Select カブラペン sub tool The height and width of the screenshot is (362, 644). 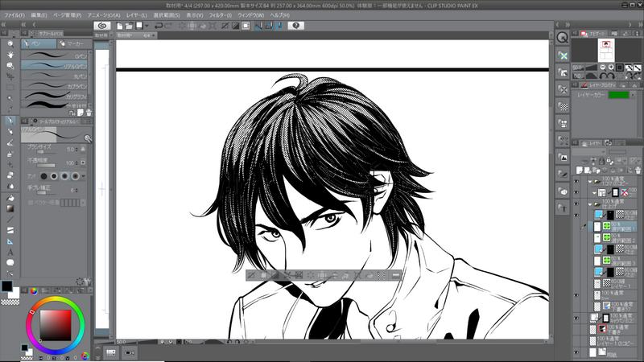54,86
